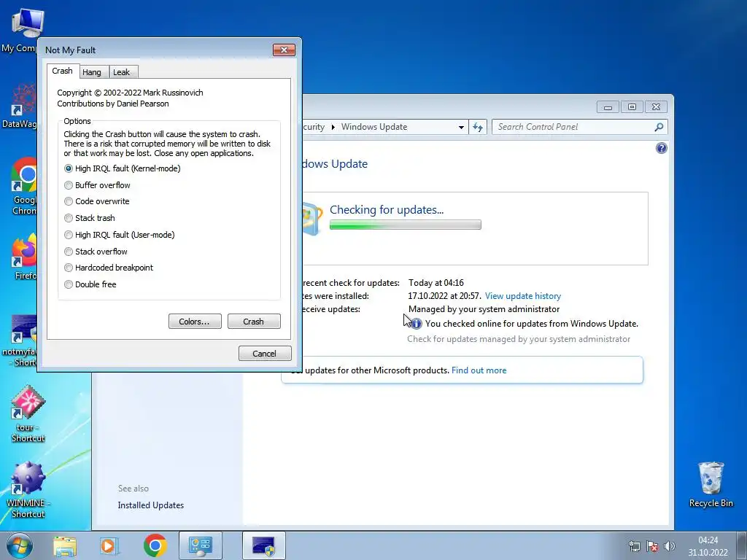Click Check for updates managed by administrator

519,339
